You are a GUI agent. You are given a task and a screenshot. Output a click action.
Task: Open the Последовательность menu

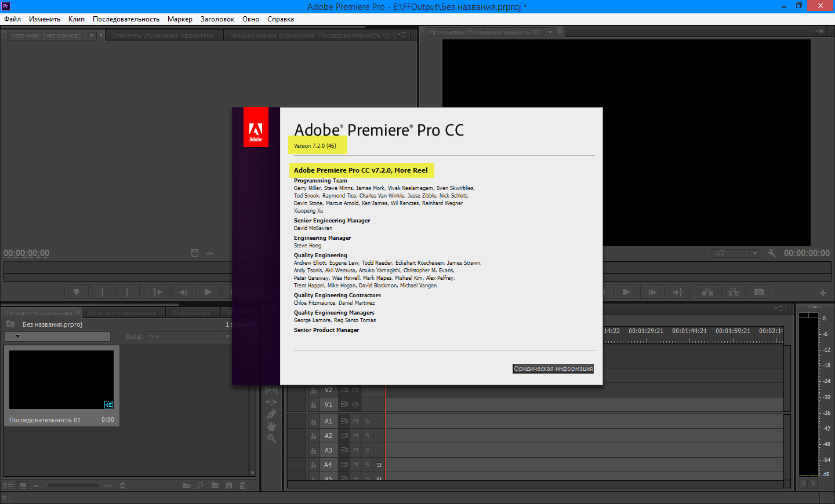pos(126,19)
